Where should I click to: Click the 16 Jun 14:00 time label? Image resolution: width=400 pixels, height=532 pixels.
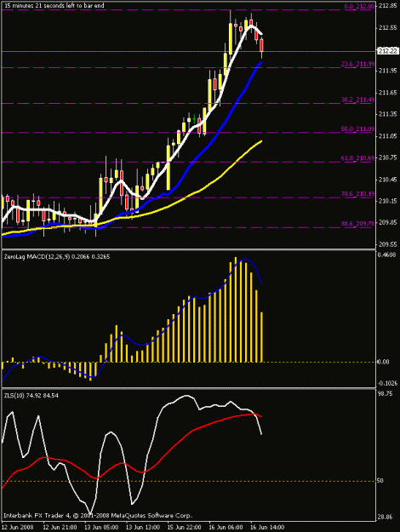click(267, 528)
